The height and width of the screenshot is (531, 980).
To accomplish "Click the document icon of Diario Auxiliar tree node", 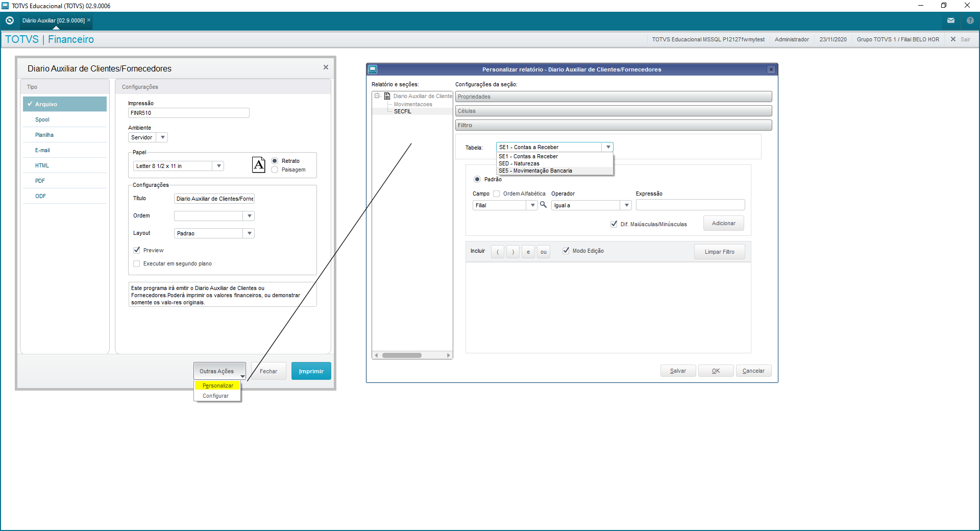I will tap(387, 96).
